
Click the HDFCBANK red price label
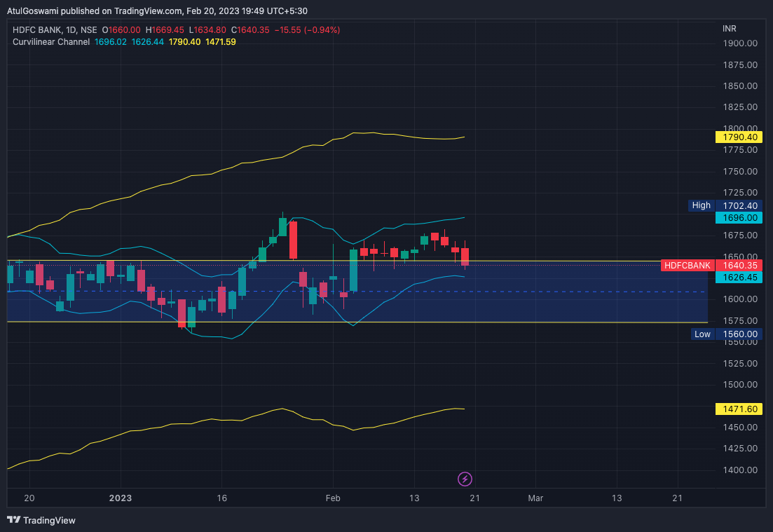(x=688, y=265)
